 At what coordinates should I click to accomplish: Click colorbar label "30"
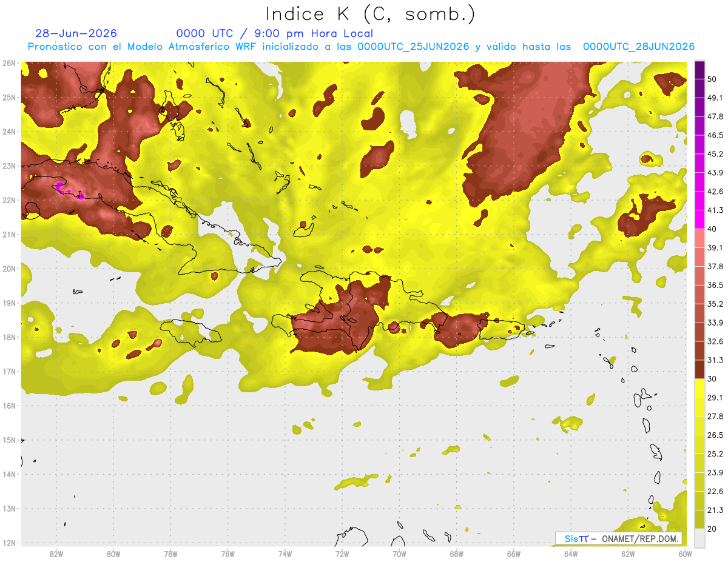coord(712,379)
